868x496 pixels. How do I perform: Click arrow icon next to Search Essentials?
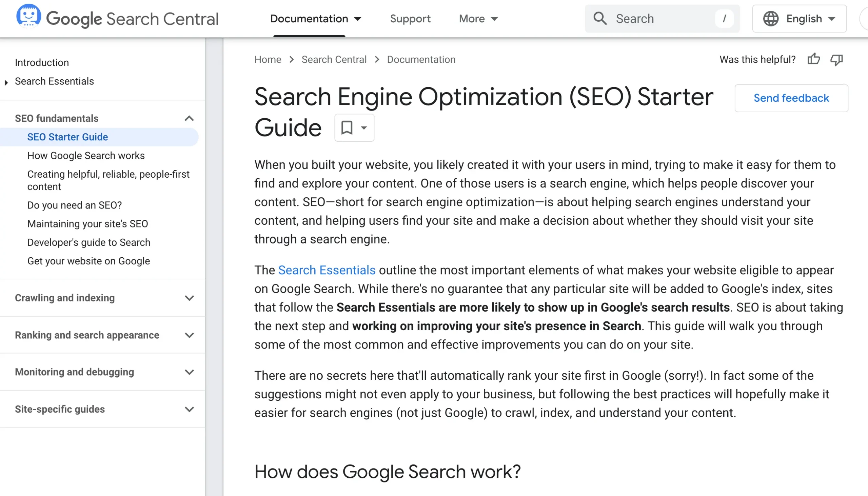click(x=6, y=82)
